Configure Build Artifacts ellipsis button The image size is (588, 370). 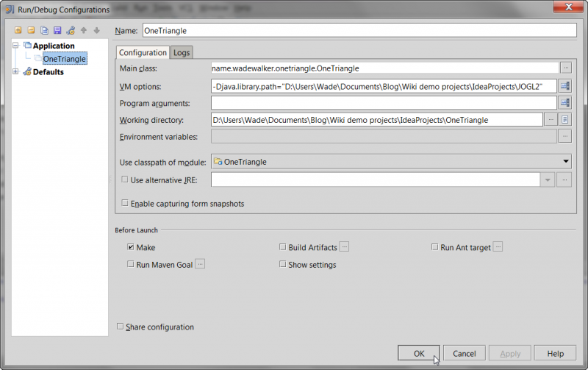344,246
